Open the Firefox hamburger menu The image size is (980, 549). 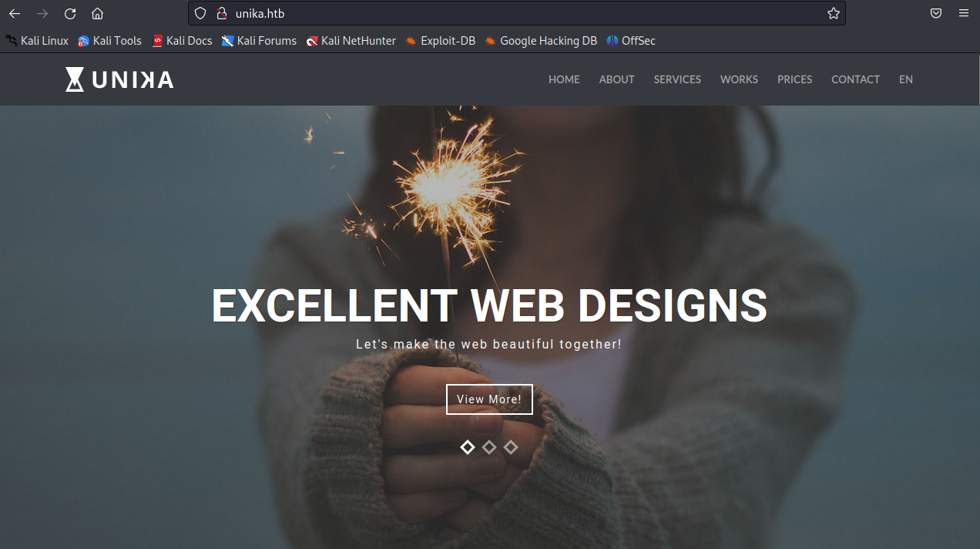pyautogui.click(x=964, y=13)
